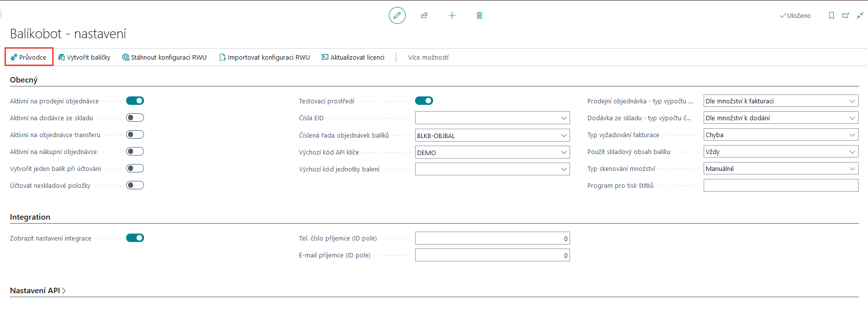Click Vytvořit balíčky action
This screenshot has width=868, height=324.
pyautogui.click(x=84, y=58)
